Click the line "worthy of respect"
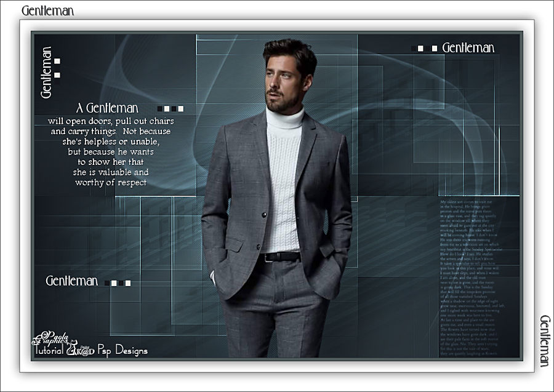 pos(111,183)
